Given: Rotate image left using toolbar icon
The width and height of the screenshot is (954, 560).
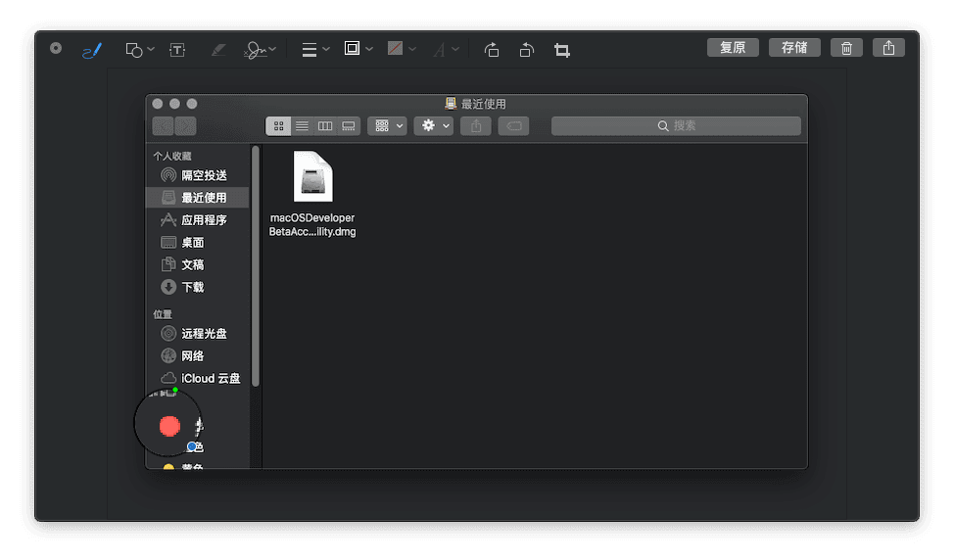Looking at the screenshot, I should pyautogui.click(x=492, y=50).
